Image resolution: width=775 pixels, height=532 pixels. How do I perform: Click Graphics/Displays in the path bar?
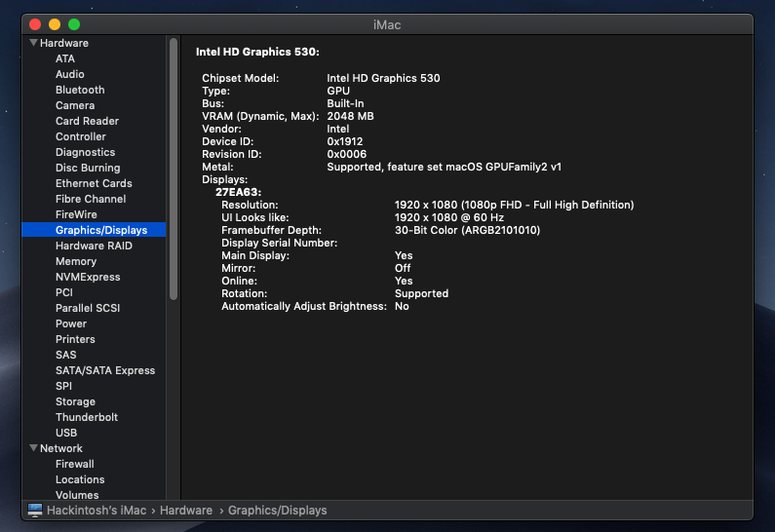point(277,511)
